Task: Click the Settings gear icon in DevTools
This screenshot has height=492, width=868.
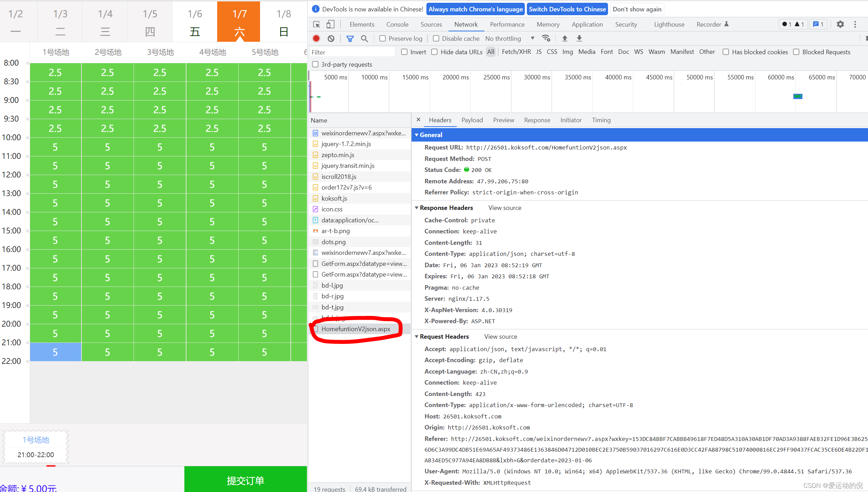Action: 840,24
